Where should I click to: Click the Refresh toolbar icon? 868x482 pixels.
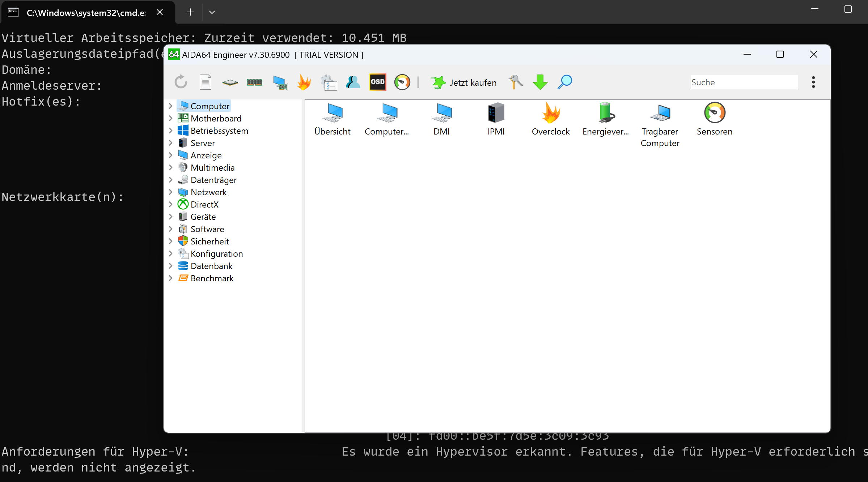(x=181, y=82)
